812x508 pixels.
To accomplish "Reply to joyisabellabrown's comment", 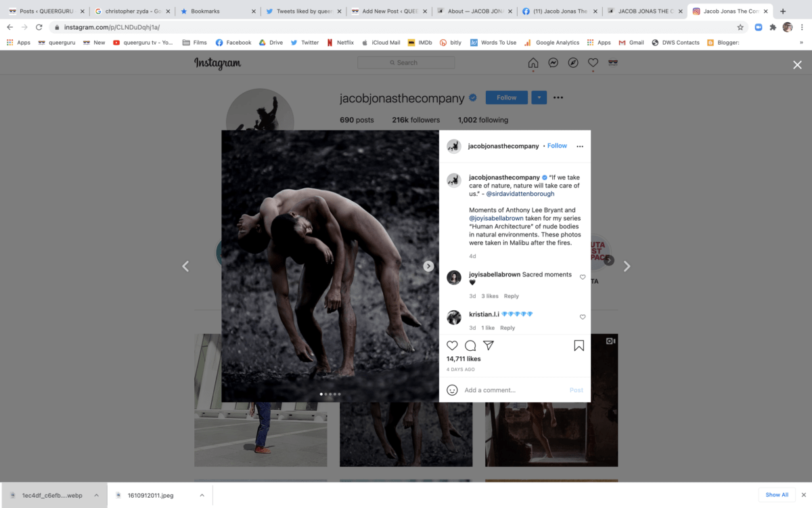I will (x=512, y=296).
